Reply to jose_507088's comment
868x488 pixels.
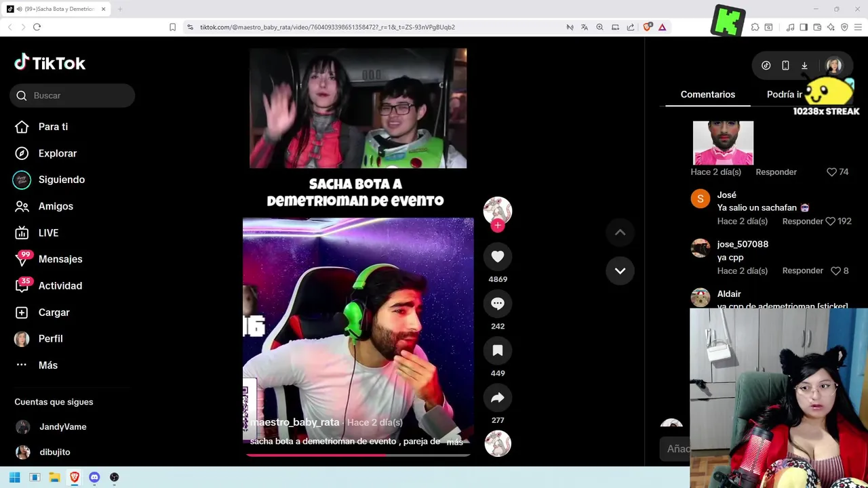(802, 270)
